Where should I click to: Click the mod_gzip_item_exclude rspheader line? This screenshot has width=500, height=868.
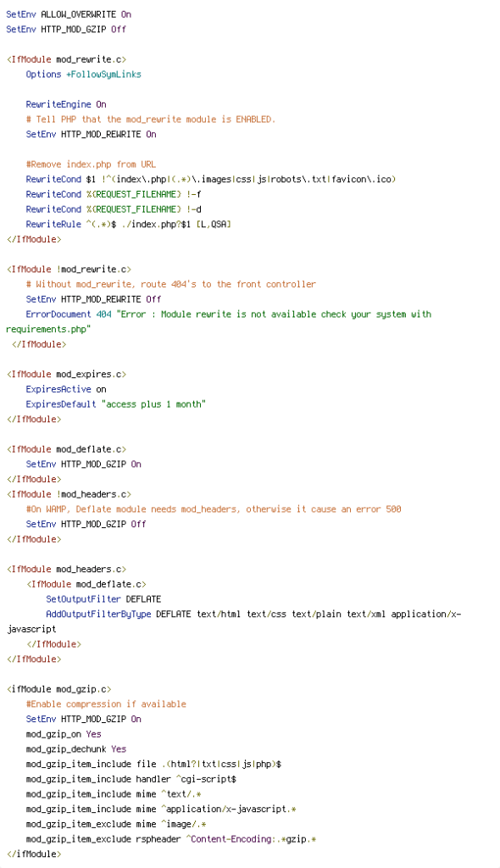171,839
